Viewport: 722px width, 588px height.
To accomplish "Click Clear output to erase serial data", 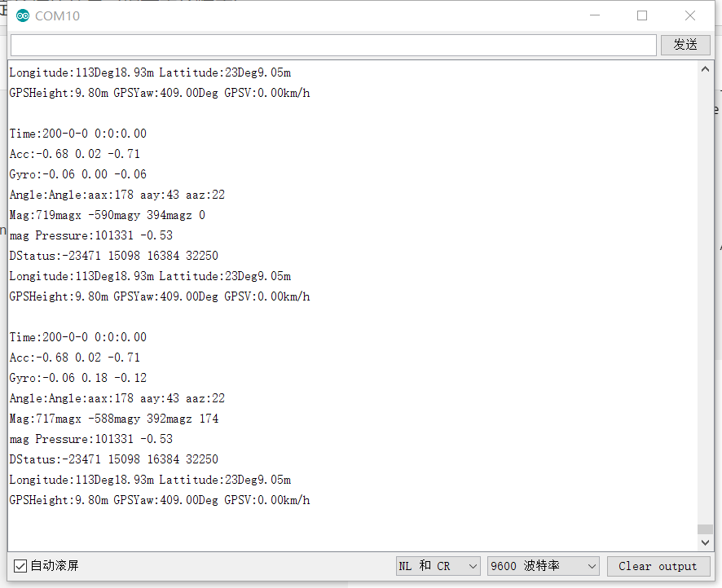I will pos(658,566).
